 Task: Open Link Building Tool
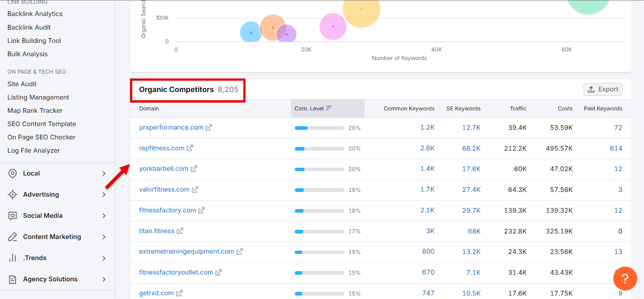point(34,41)
